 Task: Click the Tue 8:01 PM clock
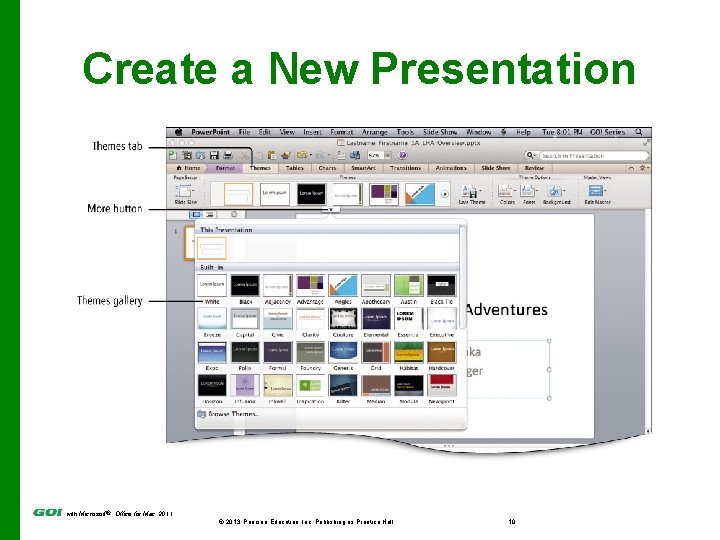(562, 132)
